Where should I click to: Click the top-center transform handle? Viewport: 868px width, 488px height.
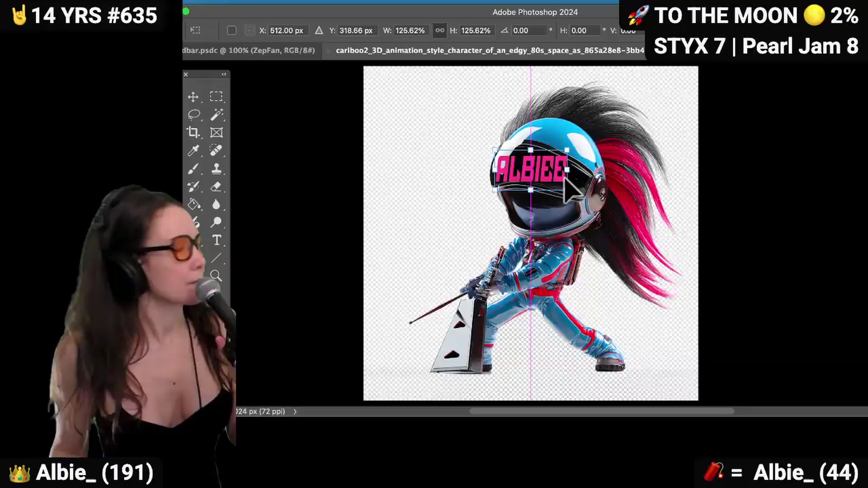click(530, 150)
